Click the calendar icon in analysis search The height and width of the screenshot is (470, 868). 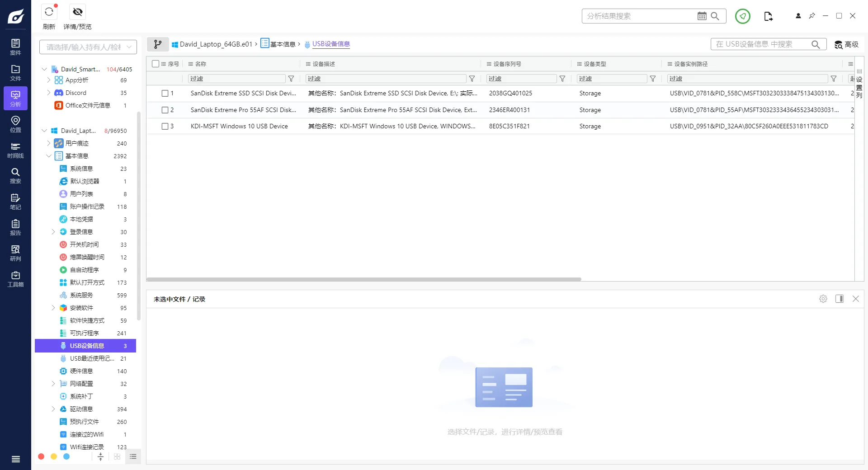[702, 16]
